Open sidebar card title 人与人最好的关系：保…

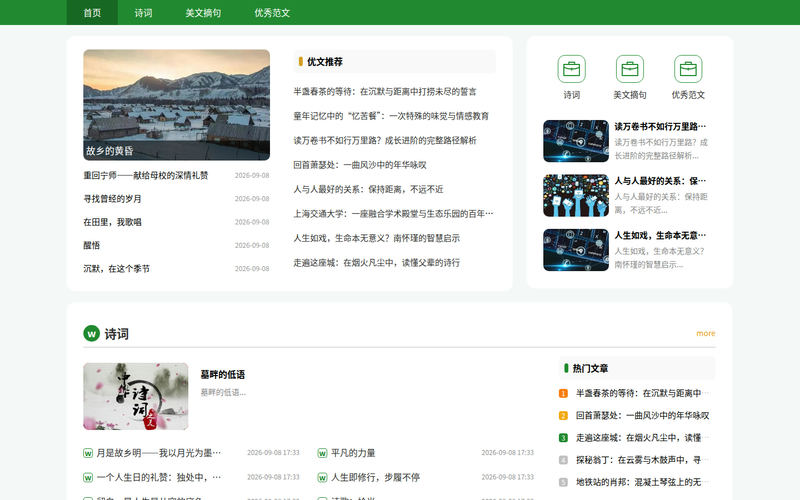660,181
